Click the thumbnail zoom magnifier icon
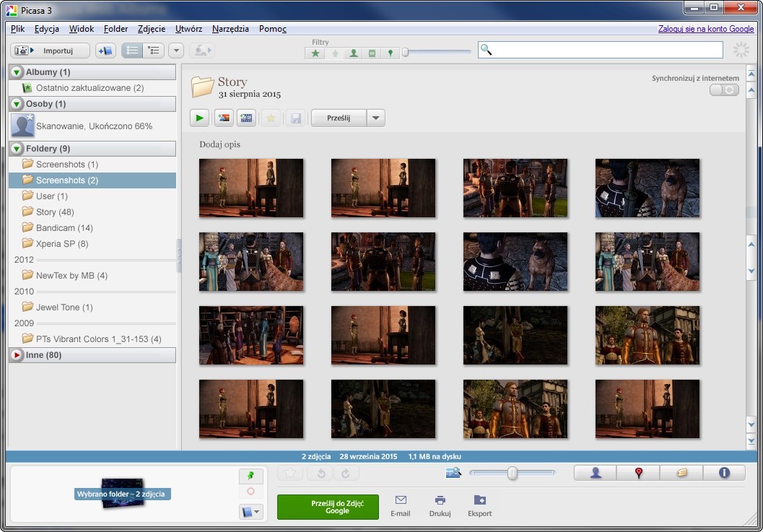The height and width of the screenshot is (532, 763). (x=453, y=472)
